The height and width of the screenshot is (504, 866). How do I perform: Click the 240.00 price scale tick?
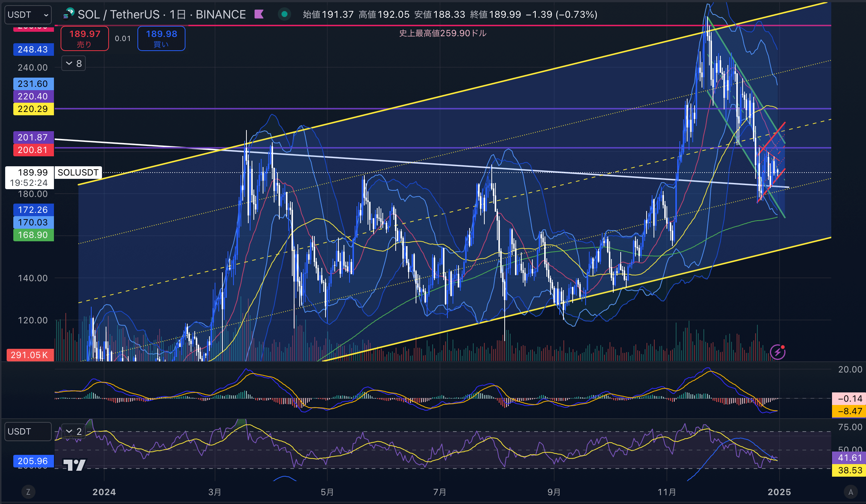click(33, 68)
